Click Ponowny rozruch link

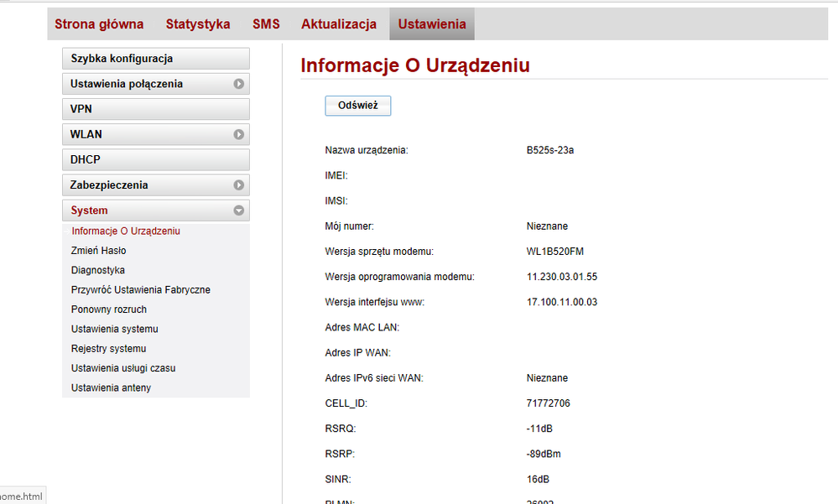tap(109, 309)
